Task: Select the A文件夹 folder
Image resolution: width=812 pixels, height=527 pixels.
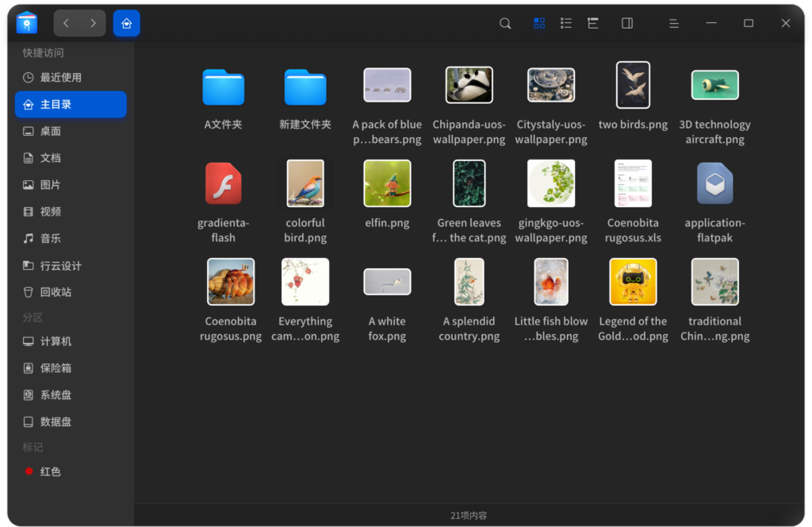Action: click(223, 87)
